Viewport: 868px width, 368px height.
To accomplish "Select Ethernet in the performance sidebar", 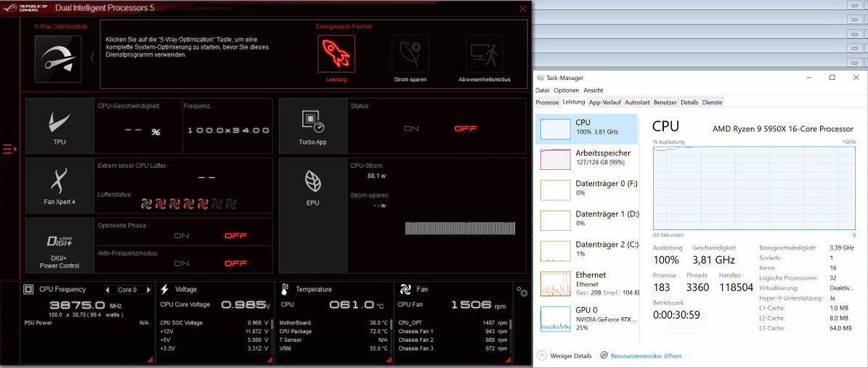I will coord(587,283).
